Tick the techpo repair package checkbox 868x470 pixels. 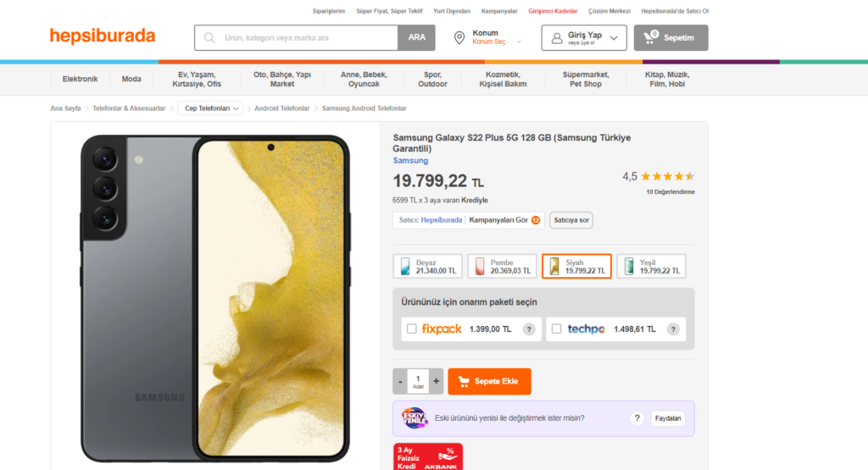pyautogui.click(x=557, y=329)
